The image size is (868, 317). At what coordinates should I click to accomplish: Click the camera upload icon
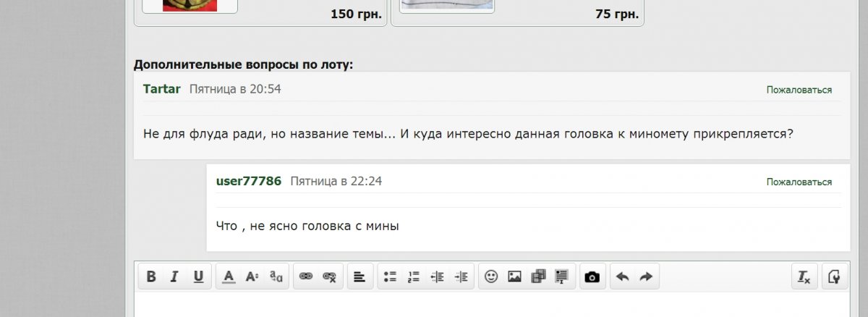(x=592, y=276)
